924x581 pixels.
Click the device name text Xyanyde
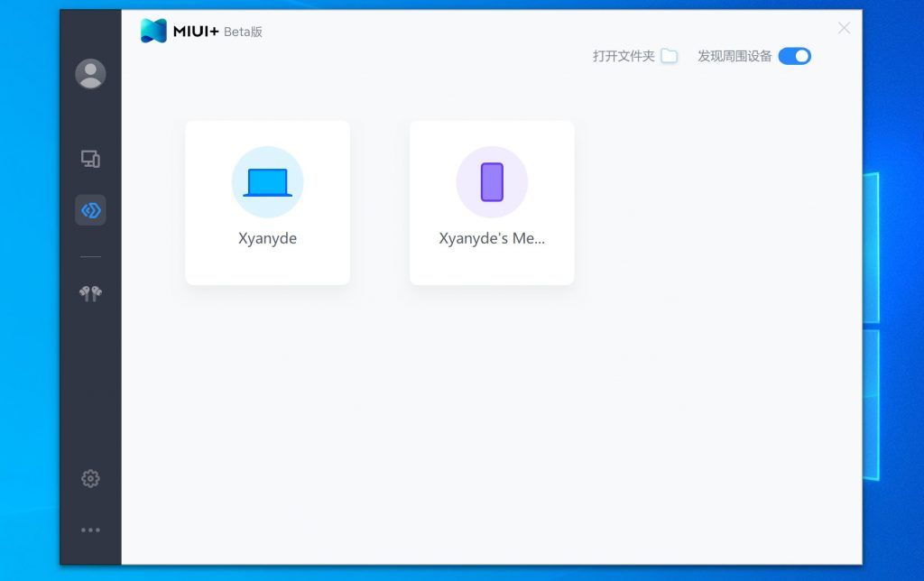267,238
